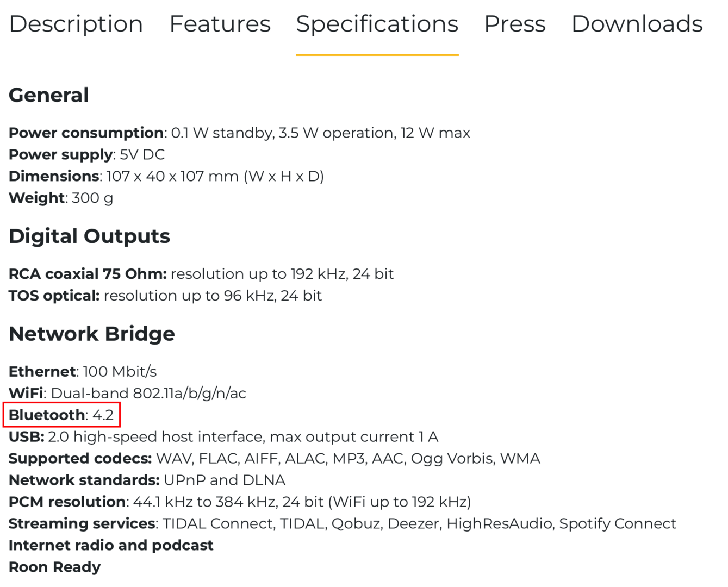Click the General section heading
This screenshot has width=728, height=587.
tap(49, 95)
